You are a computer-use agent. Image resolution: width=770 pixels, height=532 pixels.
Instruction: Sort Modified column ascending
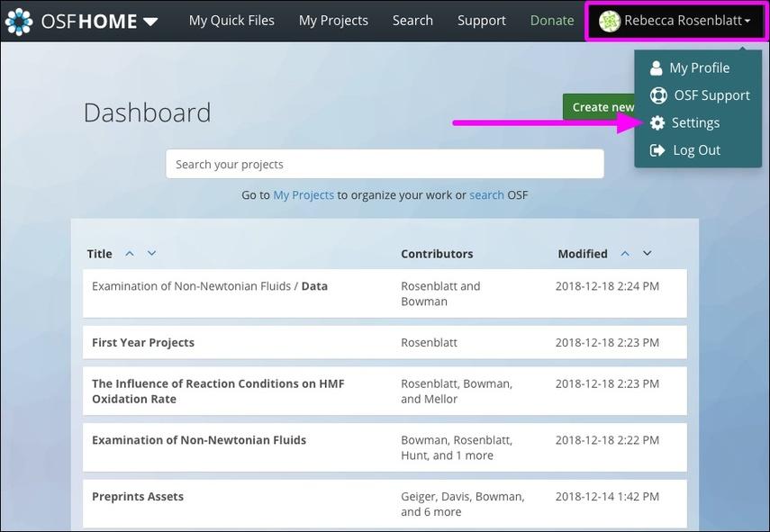pyautogui.click(x=625, y=254)
